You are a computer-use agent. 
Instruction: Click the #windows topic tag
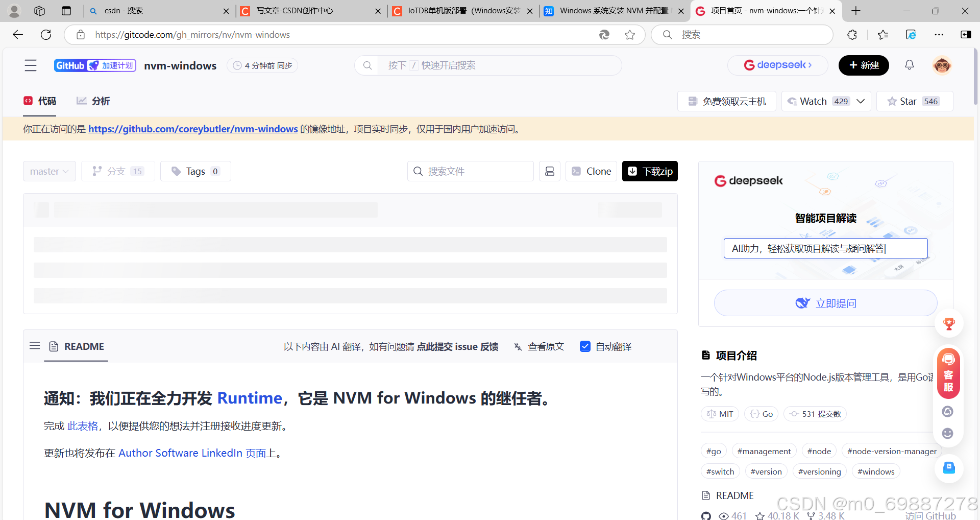876,471
